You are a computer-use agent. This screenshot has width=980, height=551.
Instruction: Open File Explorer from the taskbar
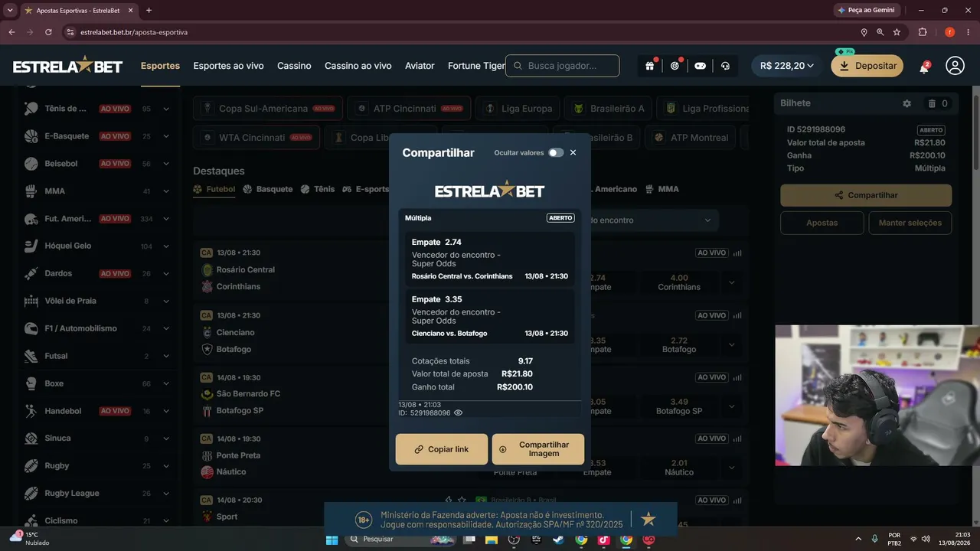(x=491, y=540)
